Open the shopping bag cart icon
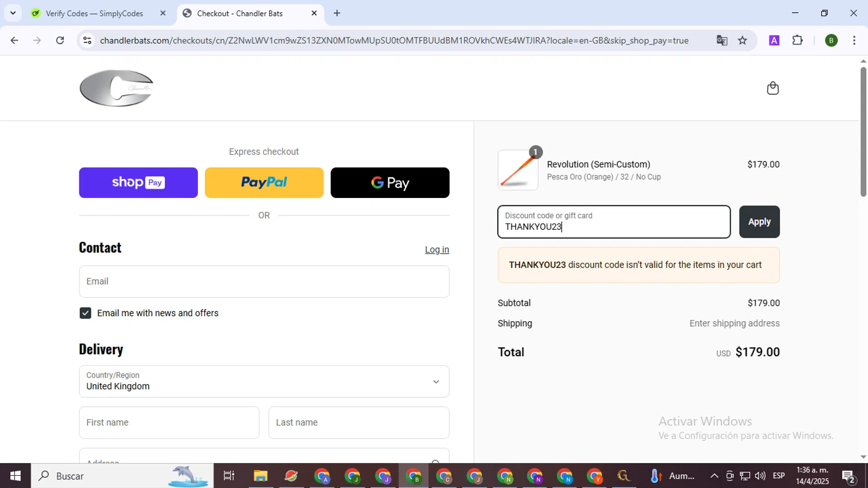 coord(773,88)
